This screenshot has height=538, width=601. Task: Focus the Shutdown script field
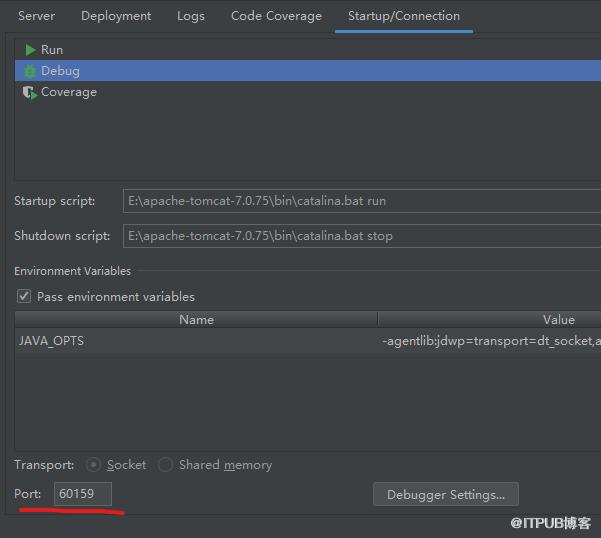(362, 236)
